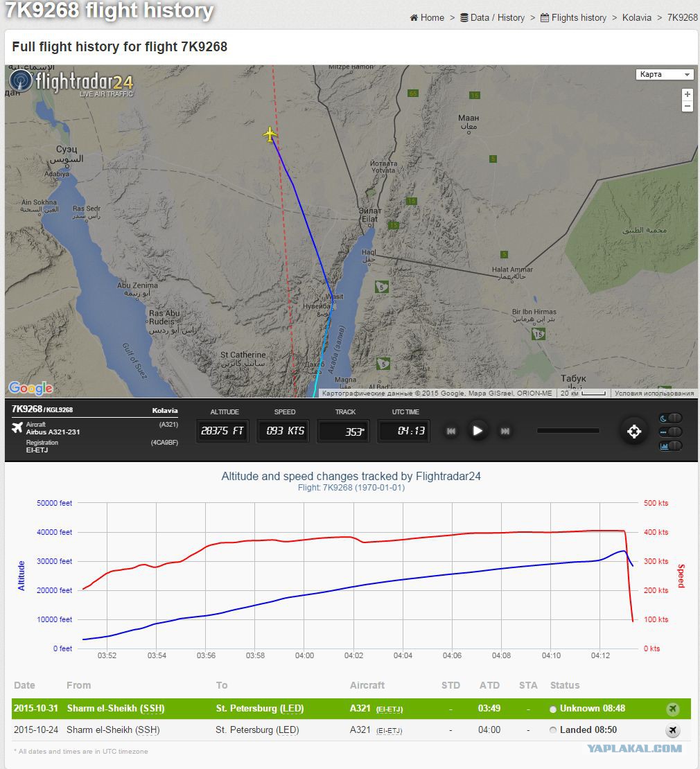Click the playback progress slider bar

point(568,431)
